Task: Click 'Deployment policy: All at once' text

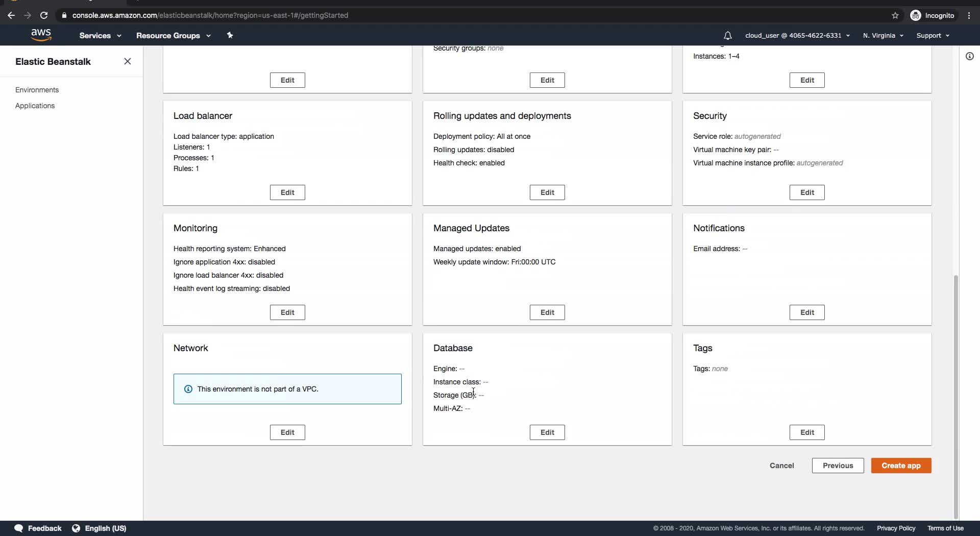Action: [x=482, y=136]
